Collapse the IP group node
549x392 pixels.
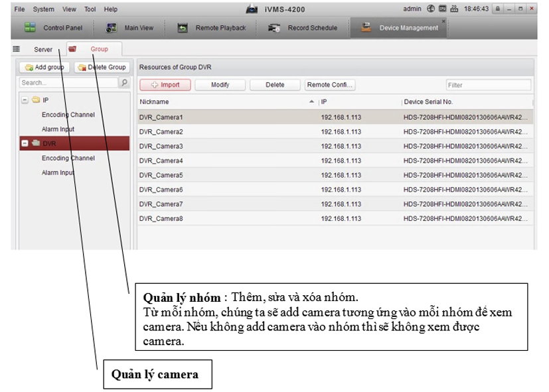25,100
